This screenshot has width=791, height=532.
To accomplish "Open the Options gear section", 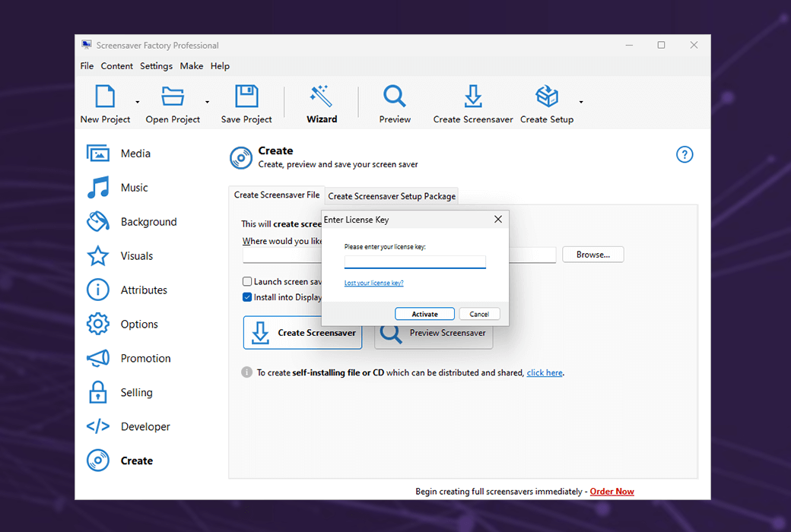I will (122, 325).
